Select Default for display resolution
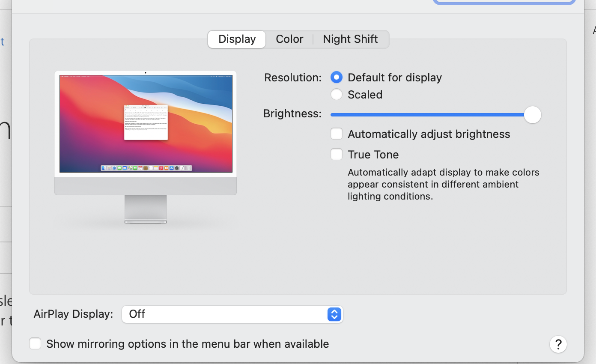The height and width of the screenshot is (364, 596). (x=337, y=77)
